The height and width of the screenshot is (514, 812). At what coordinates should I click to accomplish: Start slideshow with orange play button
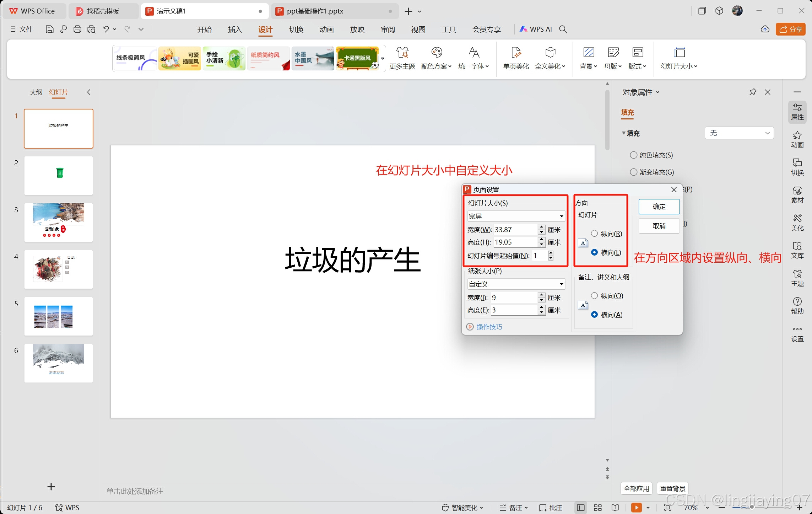pos(636,507)
